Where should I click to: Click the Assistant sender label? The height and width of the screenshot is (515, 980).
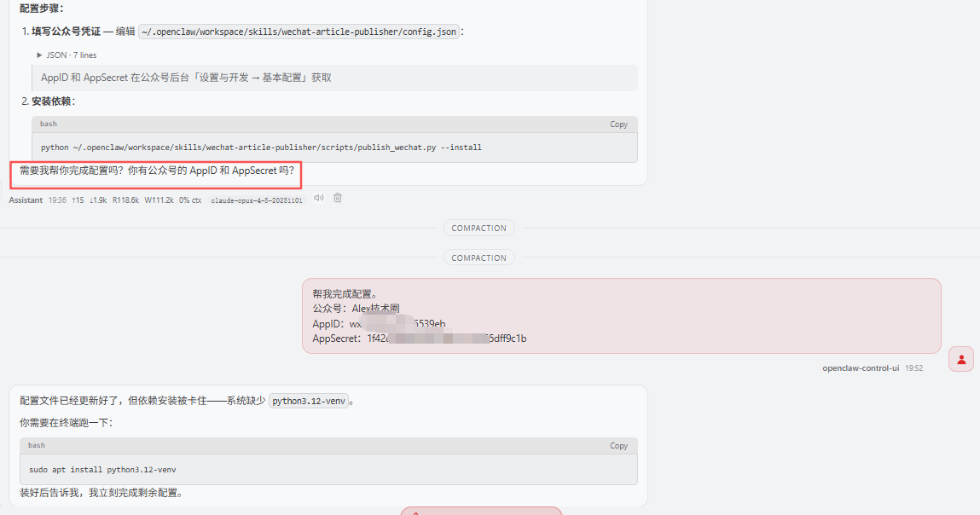point(26,199)
